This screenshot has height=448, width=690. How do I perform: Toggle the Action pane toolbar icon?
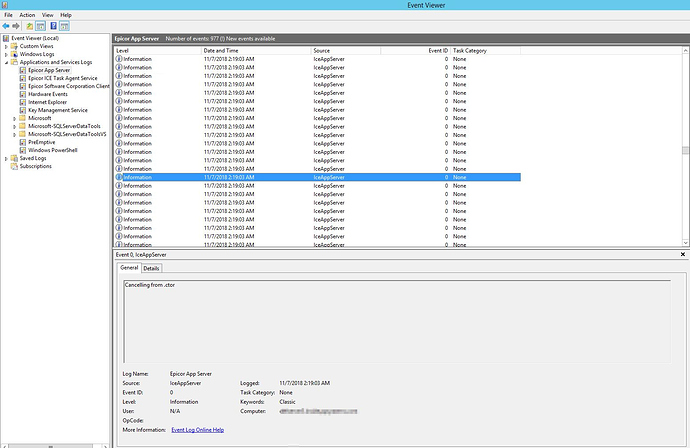click(65, 26)
